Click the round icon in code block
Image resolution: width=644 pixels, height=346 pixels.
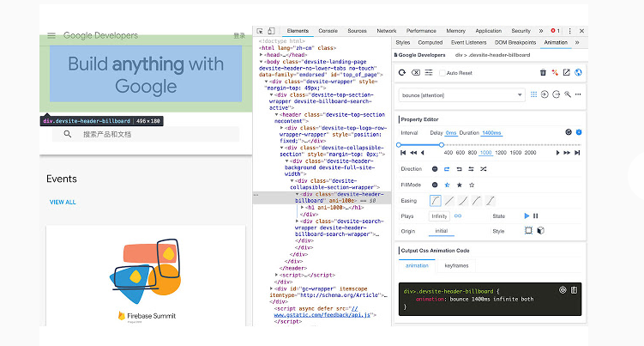pyautogui.click(x=563, y=290)
